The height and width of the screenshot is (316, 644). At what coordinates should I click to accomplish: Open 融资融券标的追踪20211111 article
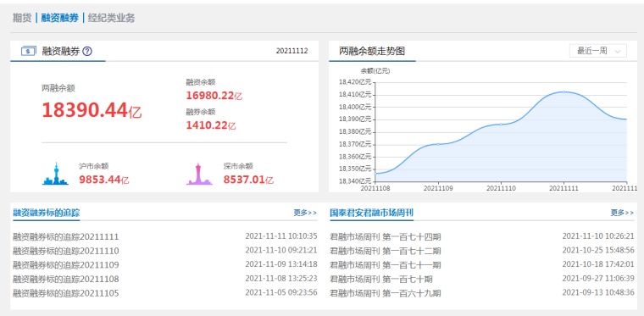pos(66,237)
